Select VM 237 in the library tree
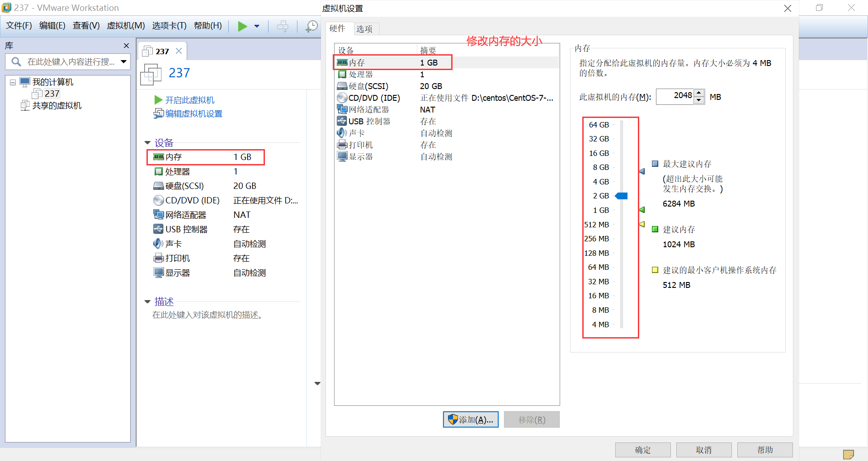 52,94
